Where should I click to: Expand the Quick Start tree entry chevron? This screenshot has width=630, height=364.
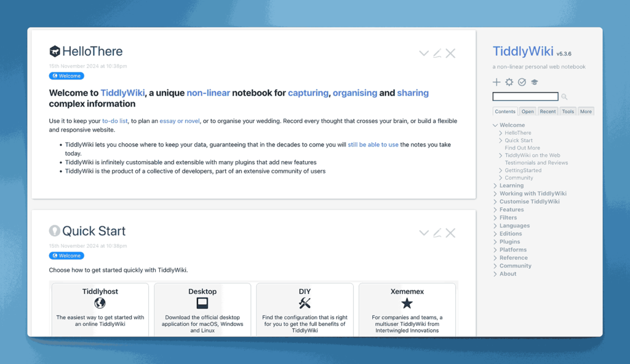coord(501,140)
